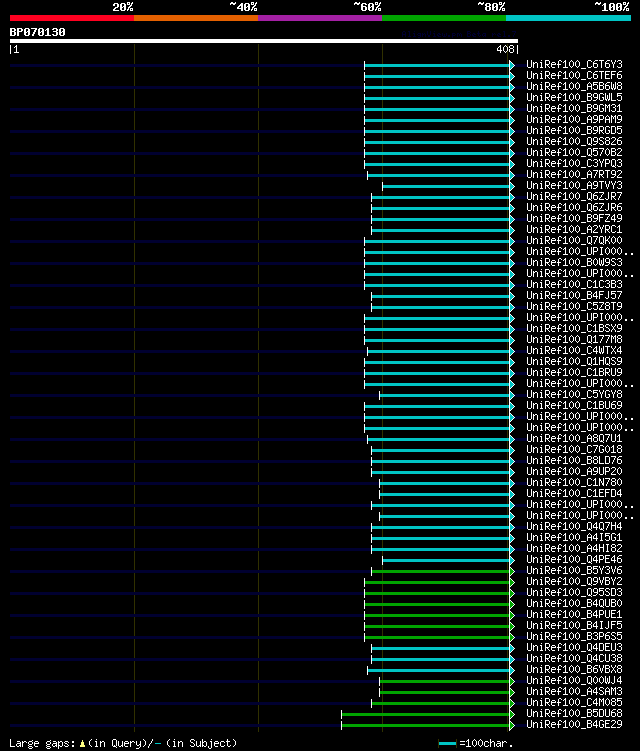640x751 pixels.
Task: Open label UniRef100_A2YRC1
Action: pyautogui.click(x=574, y=229)
